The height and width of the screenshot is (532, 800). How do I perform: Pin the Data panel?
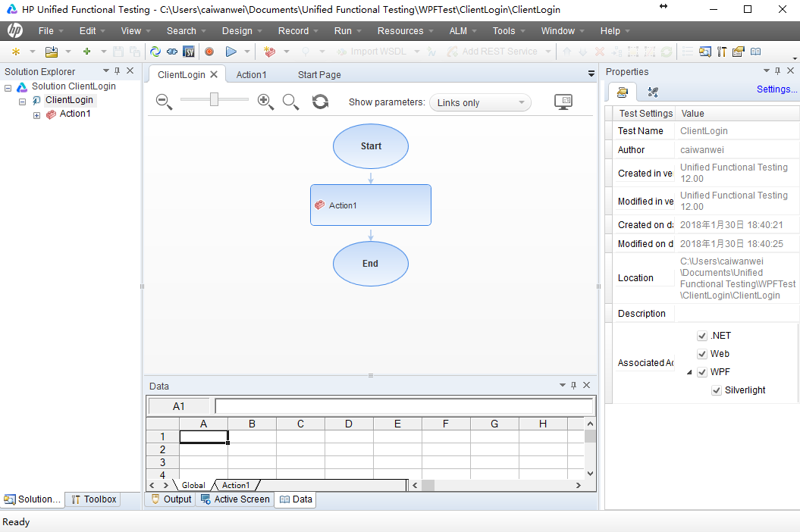pos(573,385)
